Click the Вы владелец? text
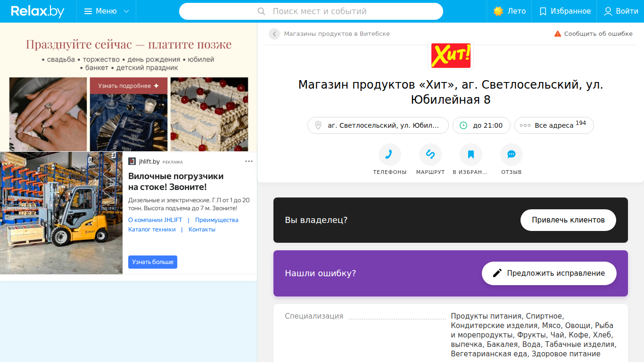 [316, 220]
